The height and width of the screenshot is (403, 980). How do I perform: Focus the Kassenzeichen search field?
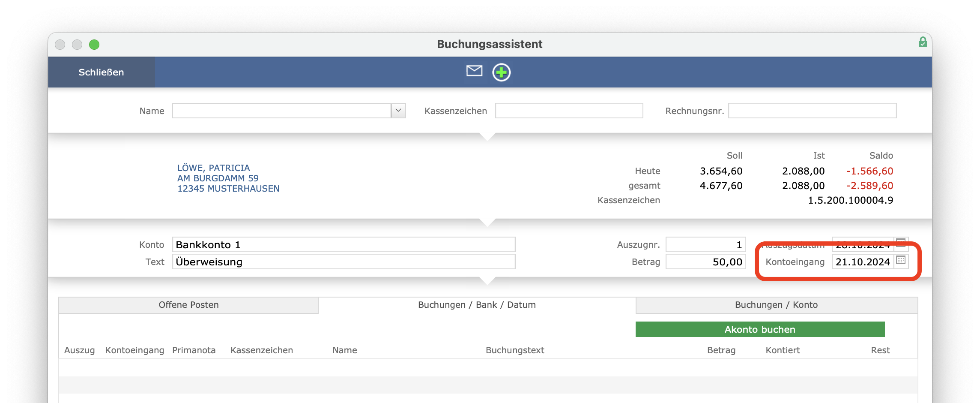pyautogui.click(x=569, y=111)
